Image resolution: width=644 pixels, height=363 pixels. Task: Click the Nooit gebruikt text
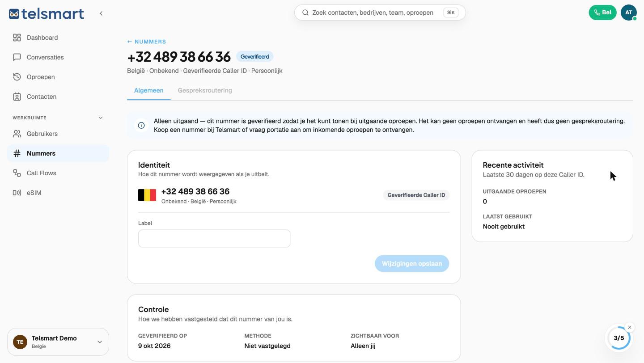tap(504, 226)
